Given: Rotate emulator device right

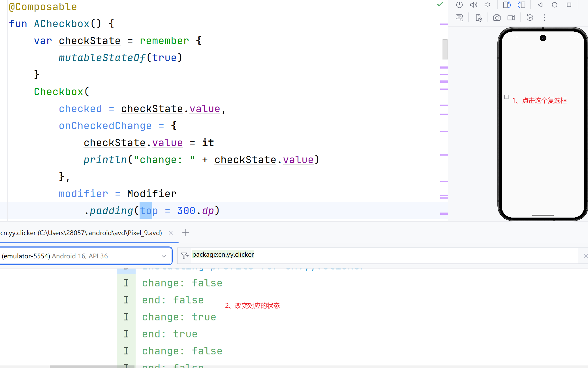Looking at the screenshot, I should 521,5.
